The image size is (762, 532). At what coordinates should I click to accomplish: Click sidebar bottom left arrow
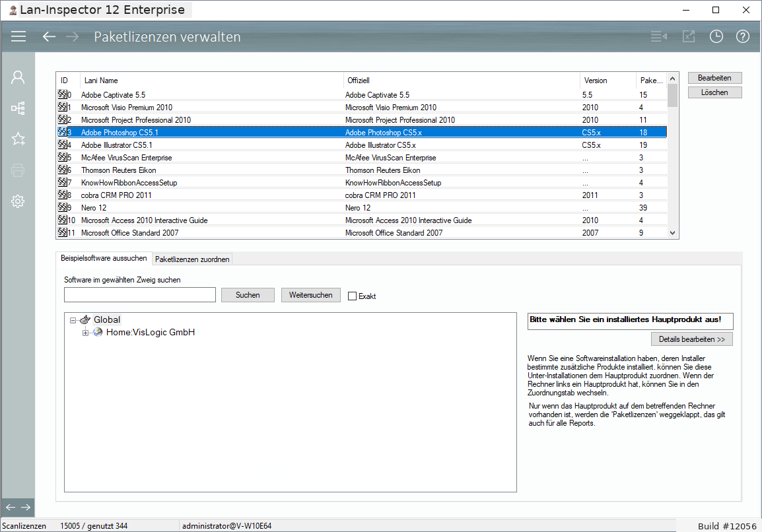click(10, 507)
